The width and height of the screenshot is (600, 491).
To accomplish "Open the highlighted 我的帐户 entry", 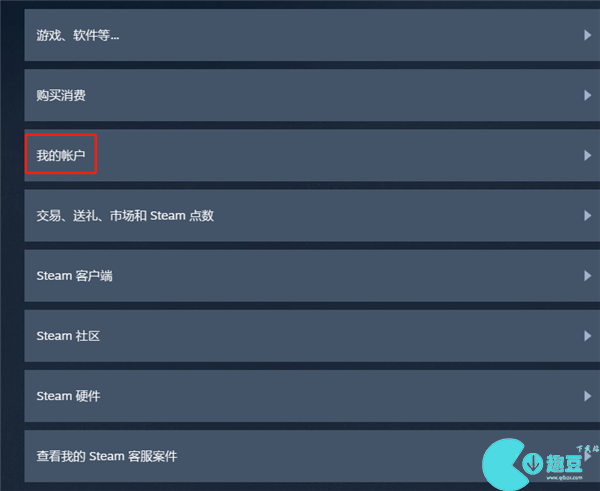I will click(61, 155).
